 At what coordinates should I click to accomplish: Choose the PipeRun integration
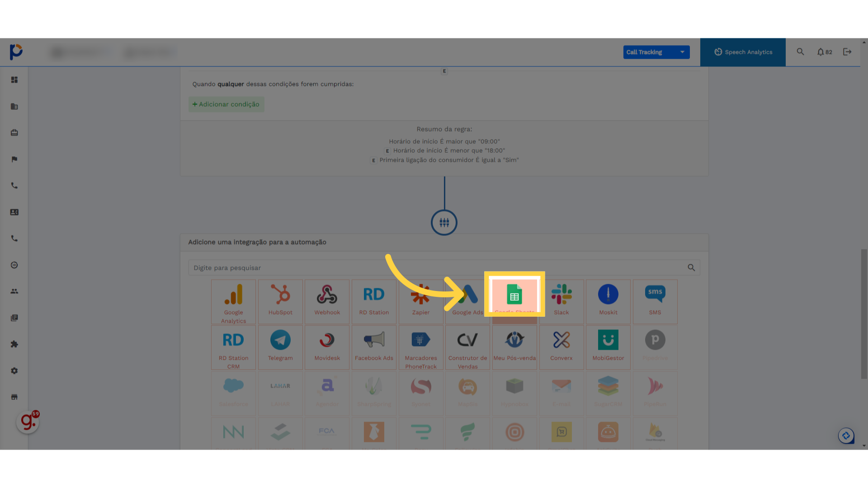[x=655, y=393]
